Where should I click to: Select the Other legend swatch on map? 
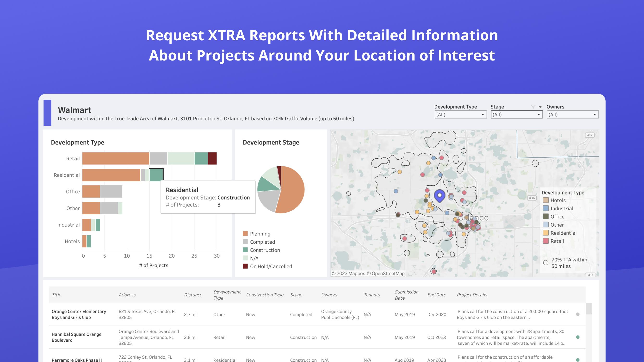click(x=546, y=225)
